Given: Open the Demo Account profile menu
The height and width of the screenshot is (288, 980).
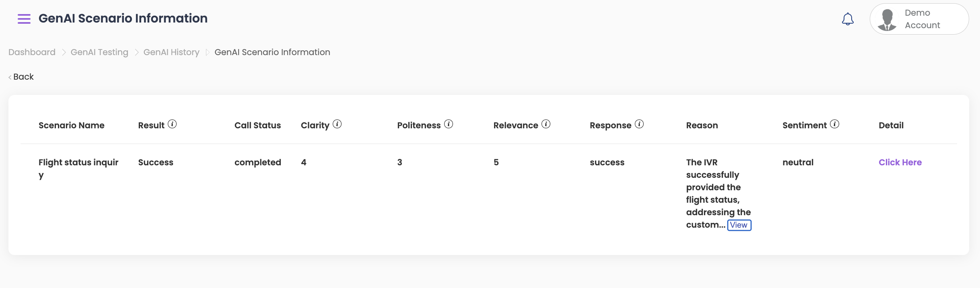Looking at the screenshot, I should click(x=922, y=19).
